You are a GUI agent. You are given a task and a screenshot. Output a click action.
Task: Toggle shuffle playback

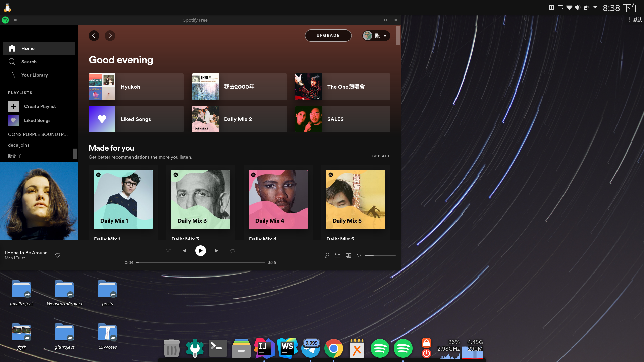pyautogui.click(x=168, y=251)
